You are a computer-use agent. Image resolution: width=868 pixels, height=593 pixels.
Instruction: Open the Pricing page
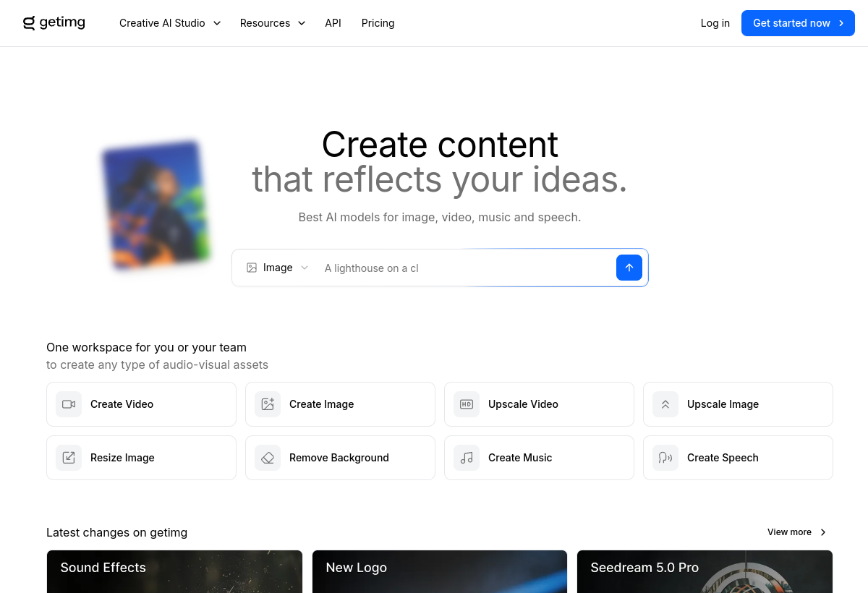(378, 23)
